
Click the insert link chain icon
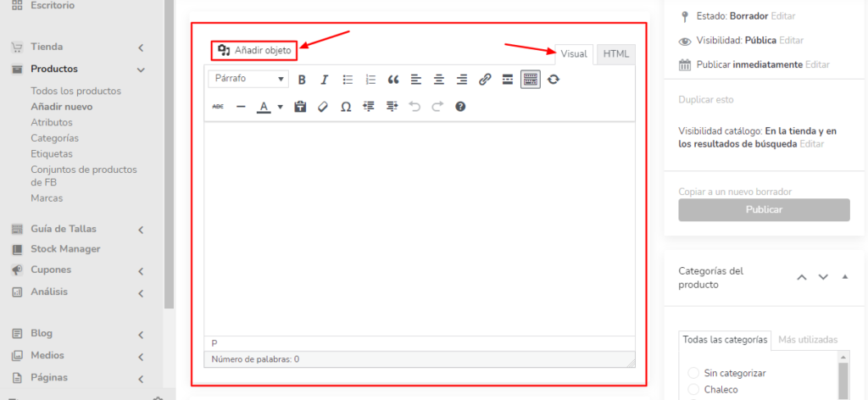[485, 80]
